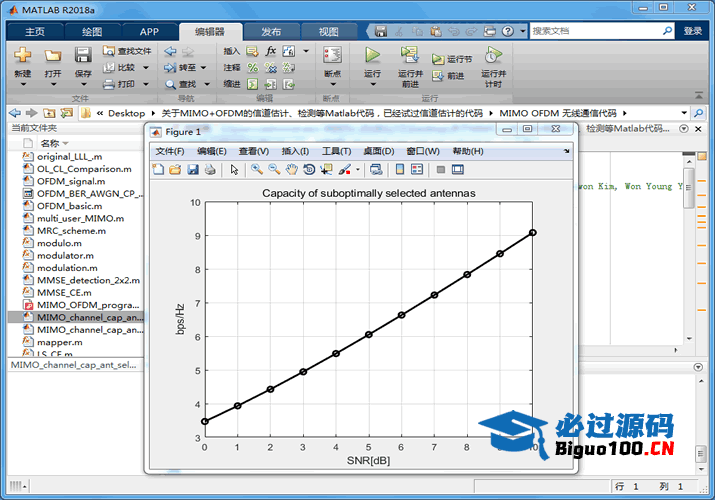Open Figure 1 Tools (工具) menu
The width and height of the screenshot is (715, 500).
(x=337, y=151)
